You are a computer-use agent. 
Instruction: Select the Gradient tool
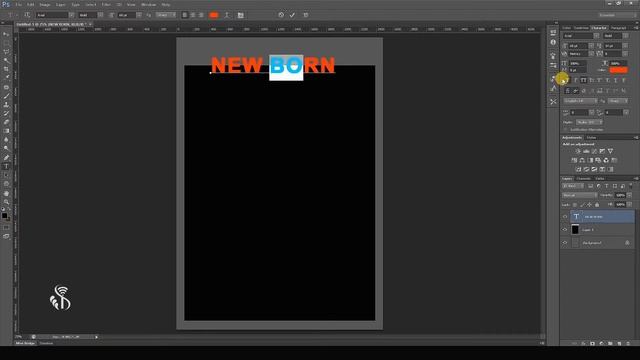pyautogui.click(x=6, y=131)
